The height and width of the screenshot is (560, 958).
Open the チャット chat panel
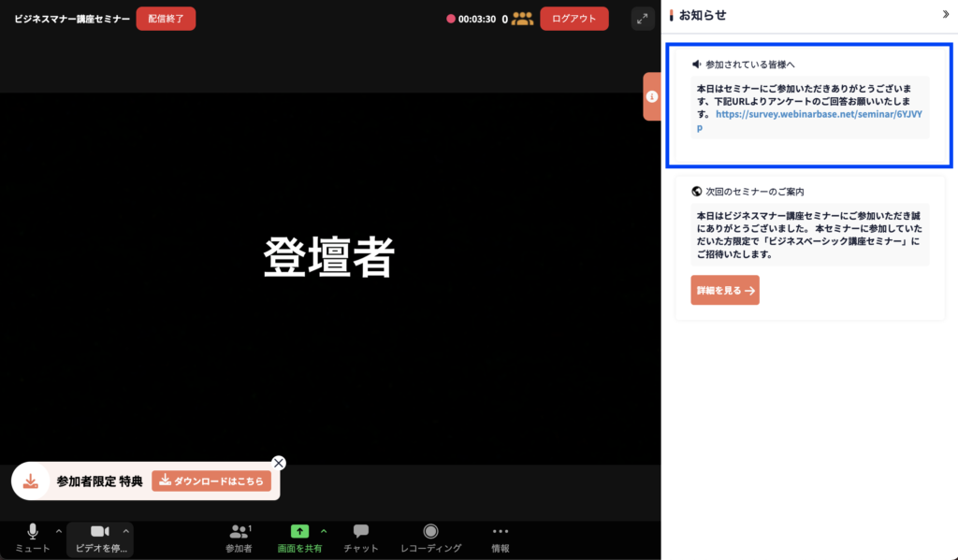click(x=360, y=538)
